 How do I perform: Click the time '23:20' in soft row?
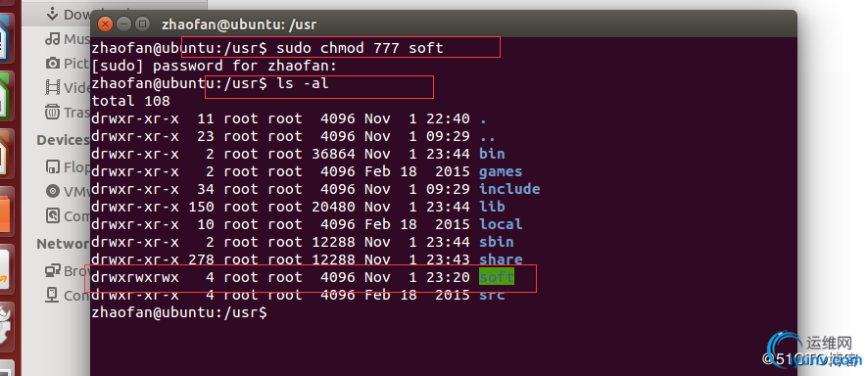448,277
